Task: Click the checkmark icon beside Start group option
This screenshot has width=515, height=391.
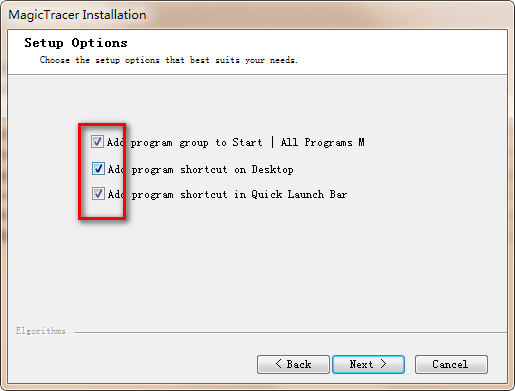Action: click(x=97, y=142)
